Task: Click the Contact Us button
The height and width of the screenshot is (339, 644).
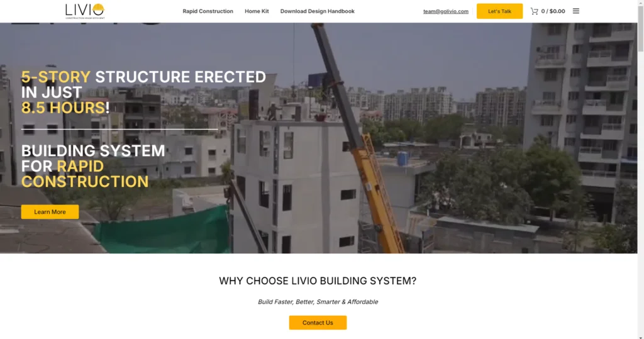Action: click(x=318, y=323)
